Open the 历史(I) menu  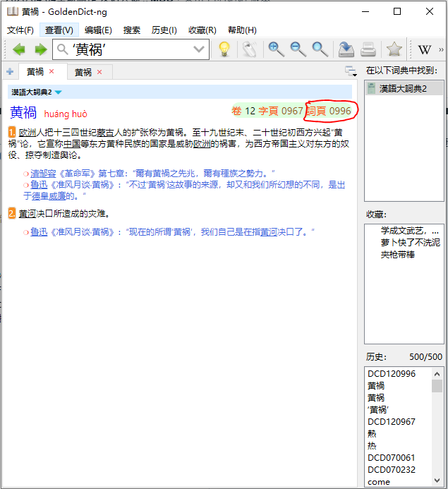[164, 30]
